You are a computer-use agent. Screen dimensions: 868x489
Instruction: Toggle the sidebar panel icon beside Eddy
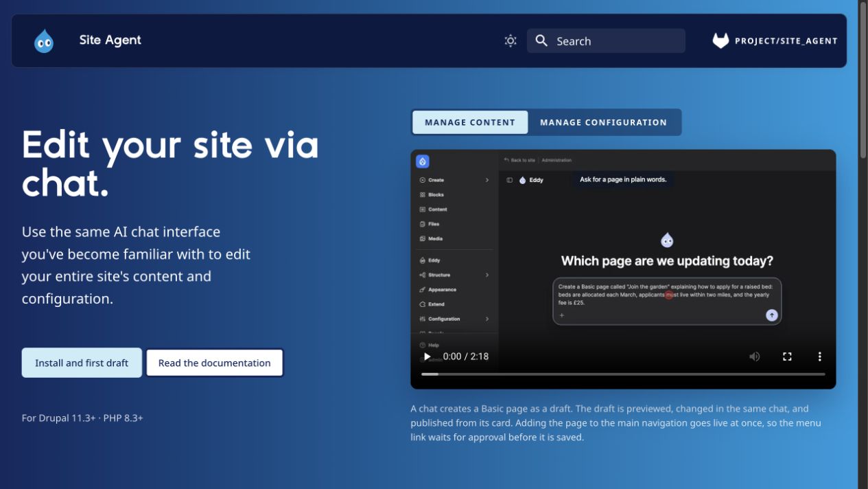[x=510, y=180]
